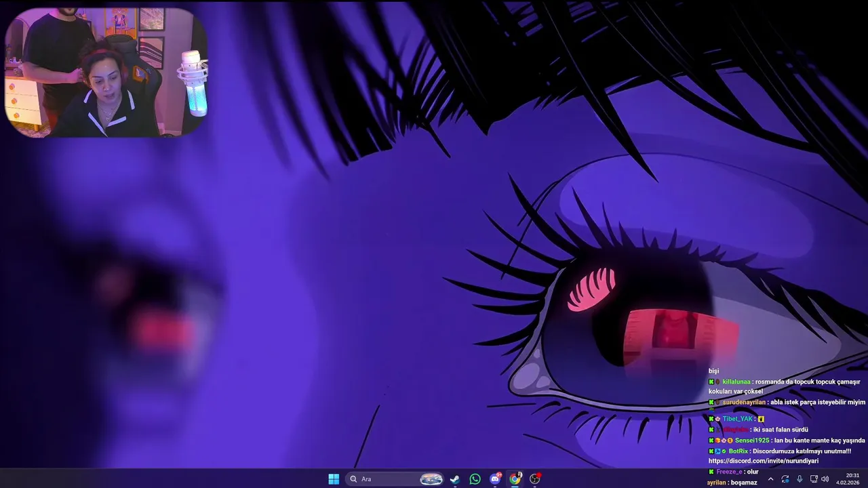Click the username surudenayrilan in chat

(x=745, y=402)
